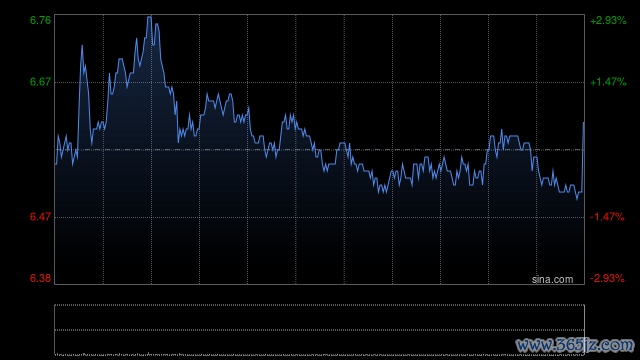Click the 6.67 price axis label
The width and height of the screenshot is (640, 360).
[x=40, y=82]
